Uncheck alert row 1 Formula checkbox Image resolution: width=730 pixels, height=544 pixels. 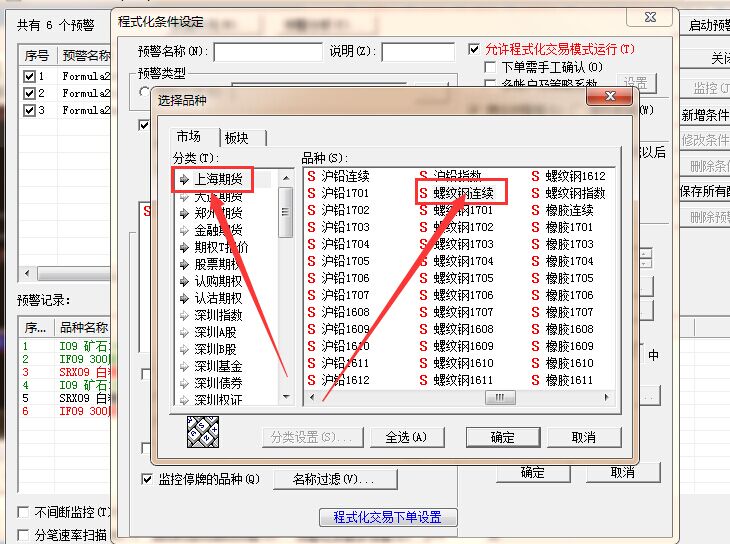coord(29,76)
